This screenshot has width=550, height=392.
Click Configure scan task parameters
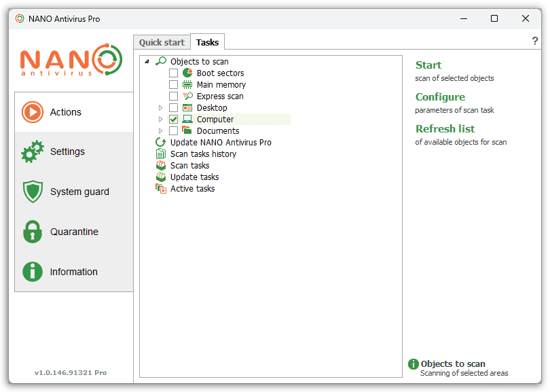[x=440, y=97]
